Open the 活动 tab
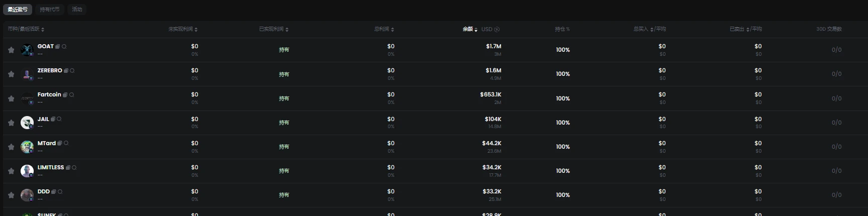Viewport: 868px width, 216px height. tap(77, 9)
